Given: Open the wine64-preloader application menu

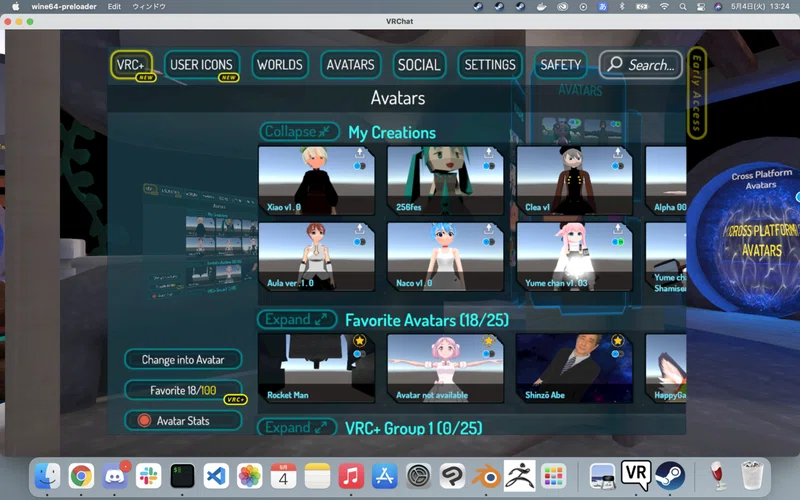Looking at the screenshot, I should 64,7.
